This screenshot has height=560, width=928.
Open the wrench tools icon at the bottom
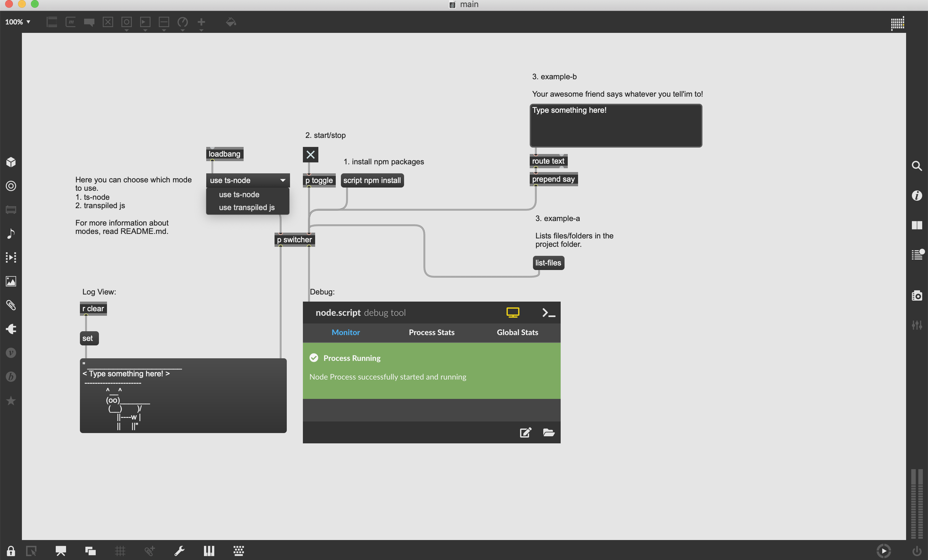pyautogui.click(x=180, y=551)
